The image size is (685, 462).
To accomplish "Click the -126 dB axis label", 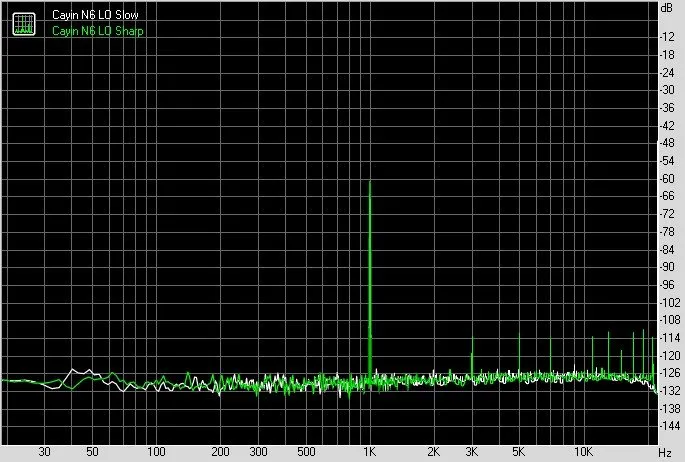I will pyautogui.click(x=670, y=373).
